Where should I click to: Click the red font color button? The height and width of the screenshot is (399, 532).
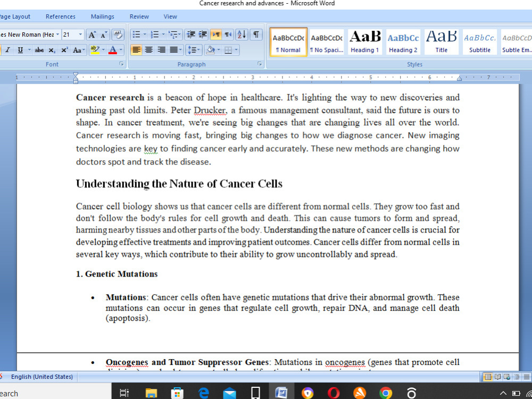click(113, 50)
